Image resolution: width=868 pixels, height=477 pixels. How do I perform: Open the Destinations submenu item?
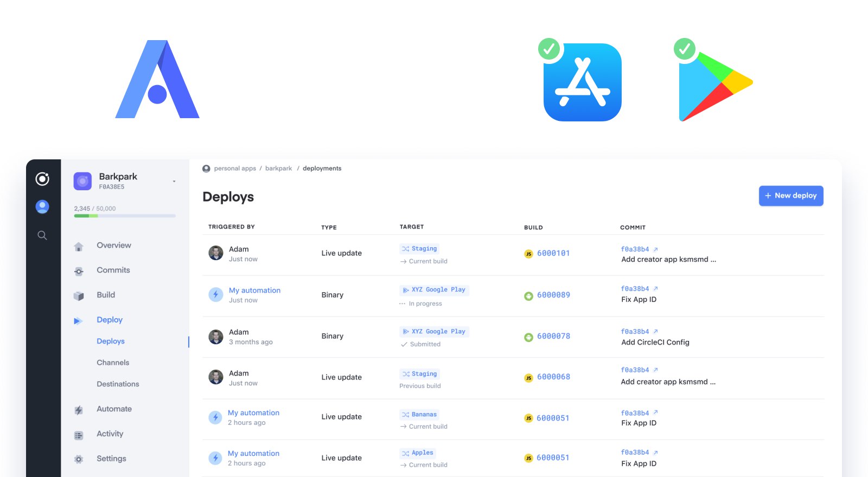click(118, 384)
